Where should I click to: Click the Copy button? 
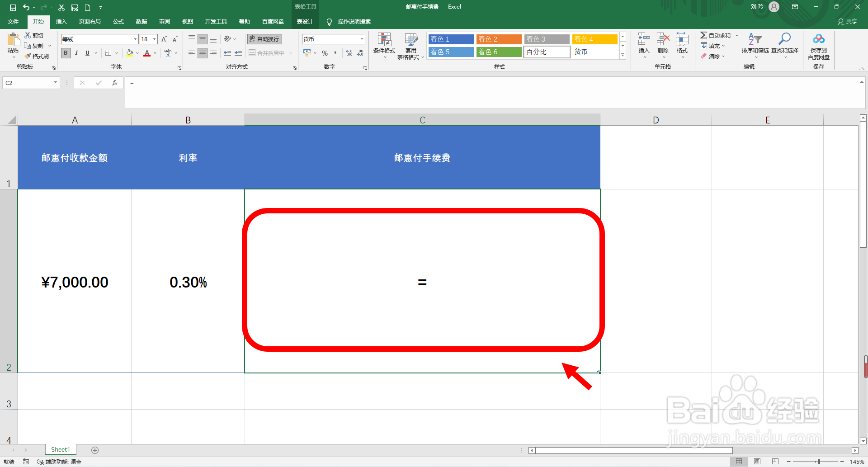point(34,46)
